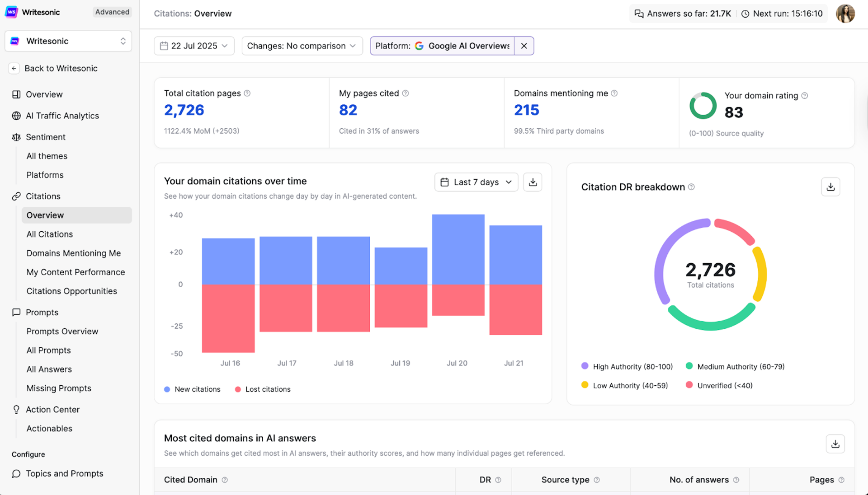The image size is (868, 495).
Task: Click the Action Center lightbulb icon
Action: pos(16,409)
